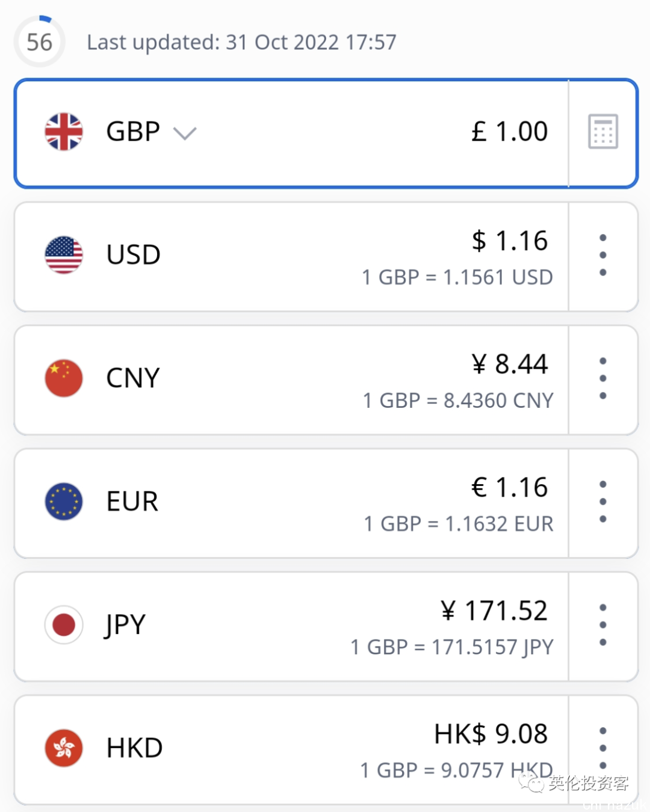Click the Last updated timestamp text
Image resolution: width=650 pixels, height=812 pixels.
click(x=241, y=42)
